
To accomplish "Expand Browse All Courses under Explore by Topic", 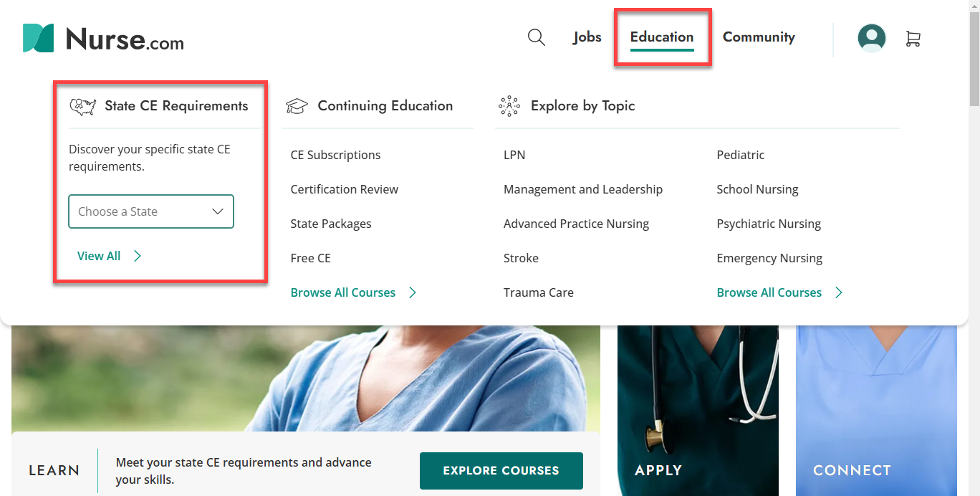I will (769, 292).
